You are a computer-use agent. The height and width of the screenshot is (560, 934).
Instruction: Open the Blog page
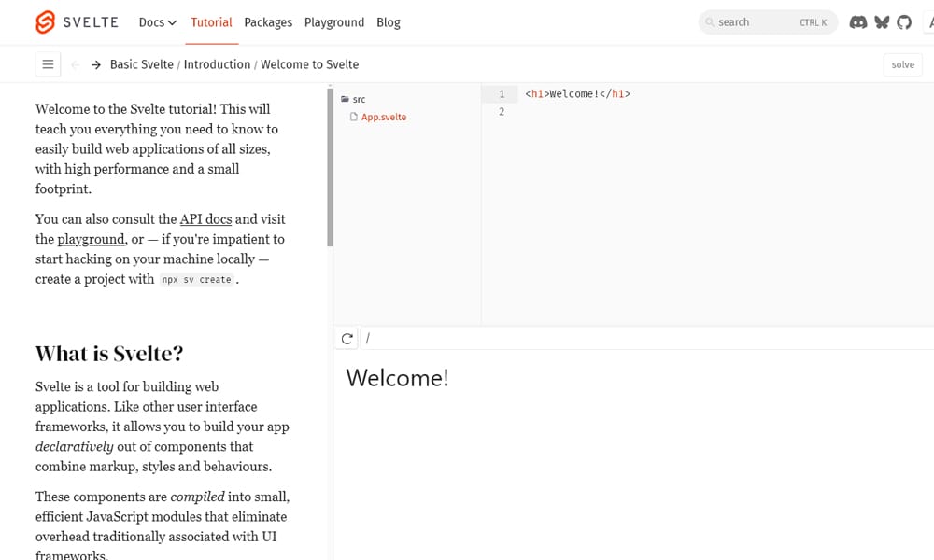[389, 22]
